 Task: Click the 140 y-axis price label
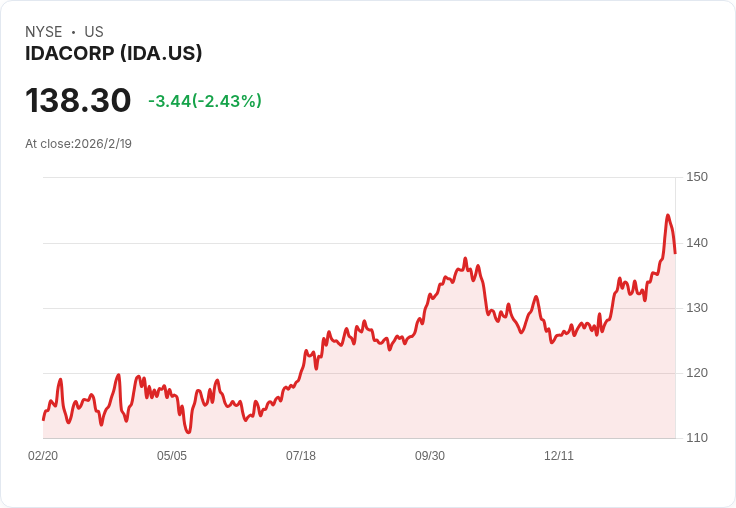coord(697,243)
